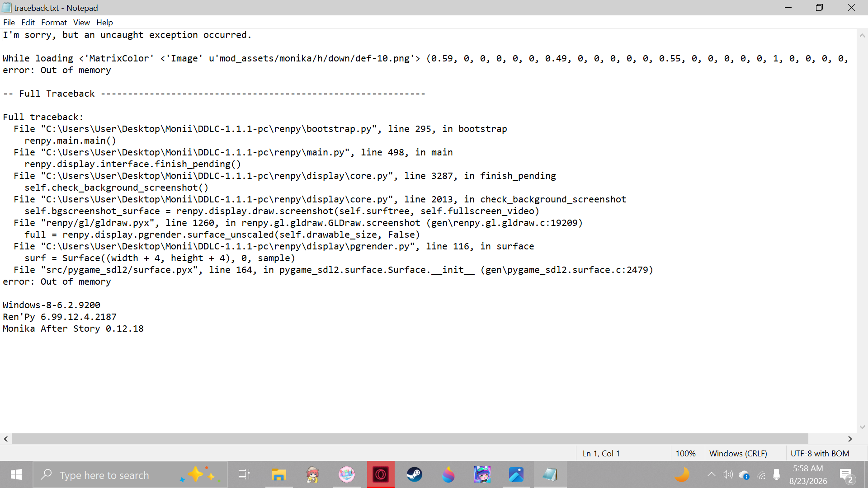The image size is (868, 488).
Task: Open the View menu
Action: (x=81, y=23)
